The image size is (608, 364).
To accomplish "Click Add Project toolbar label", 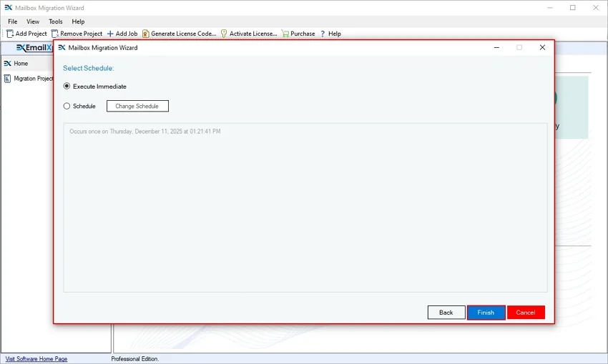I will click(31, 34).
